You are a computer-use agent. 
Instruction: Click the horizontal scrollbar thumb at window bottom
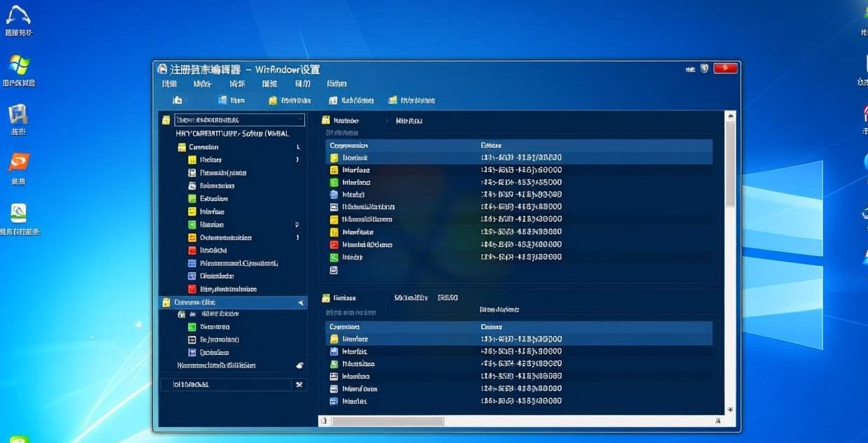pos(387,421)
